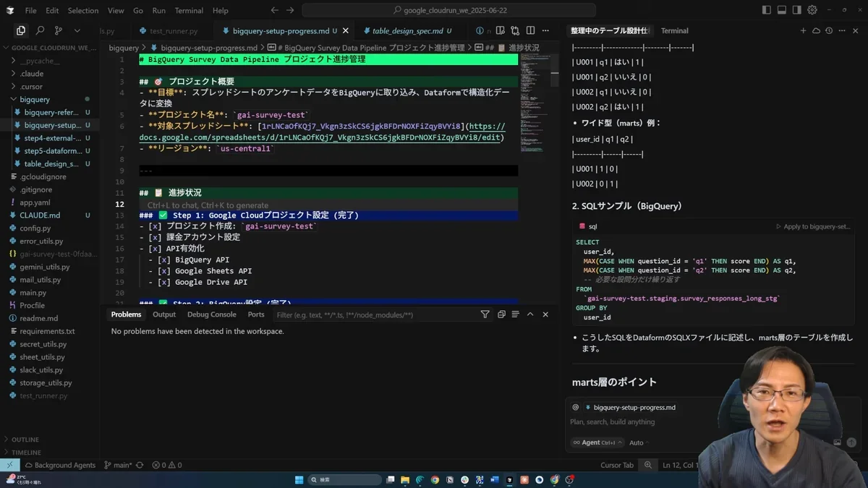This screenshot has width=868, height=488.
Task: Apply SQL code to bigquery-setup file
Action: (813, 226)
